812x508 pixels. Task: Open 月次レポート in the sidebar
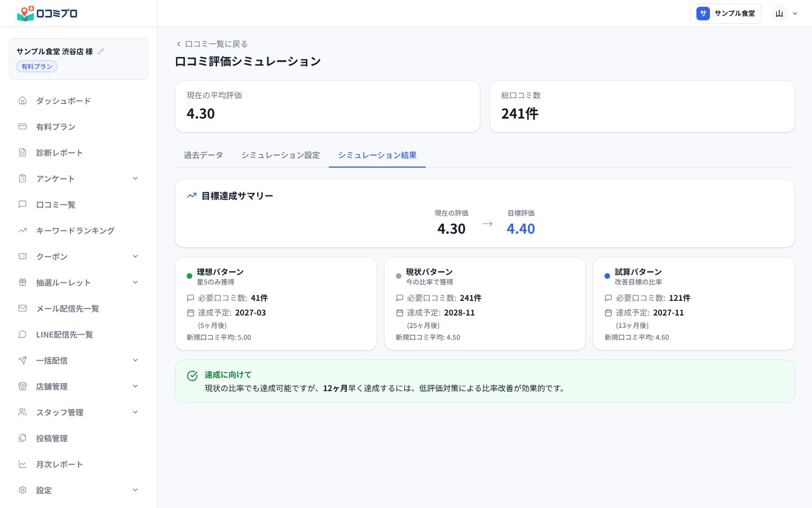(x=78, y=464)
